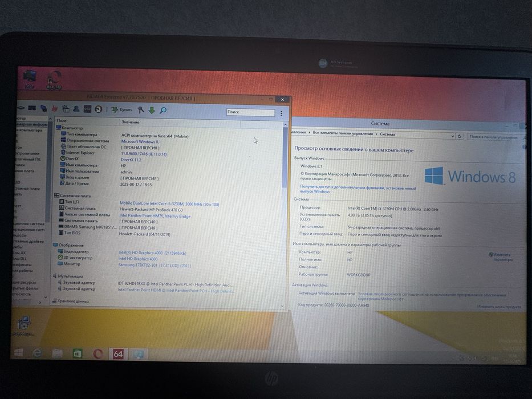Open Opera browser from the taskbar
This screenshot has height=399, width=532.
point(98,354)
